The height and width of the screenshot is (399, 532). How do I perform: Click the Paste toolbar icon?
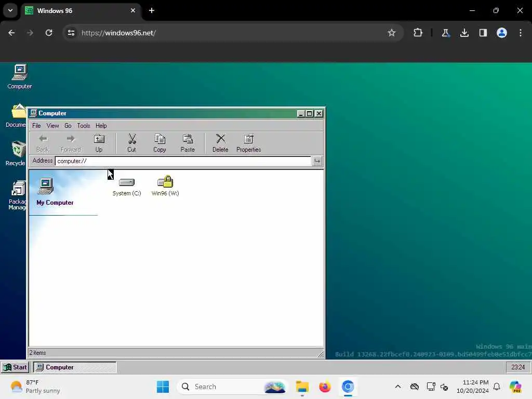188,143
